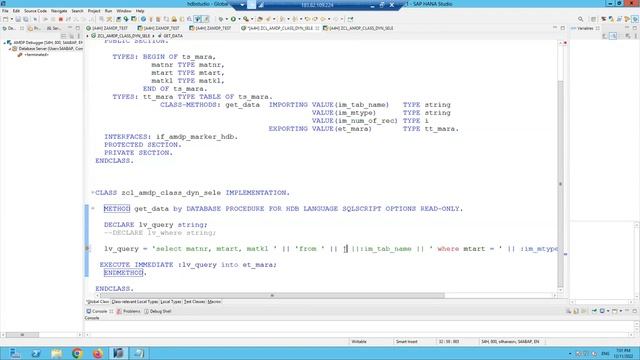Screen dimensions: 640x360
Task: Open Firefox from the taskbar
Action: pyautogui.click(x=98, y=353)
